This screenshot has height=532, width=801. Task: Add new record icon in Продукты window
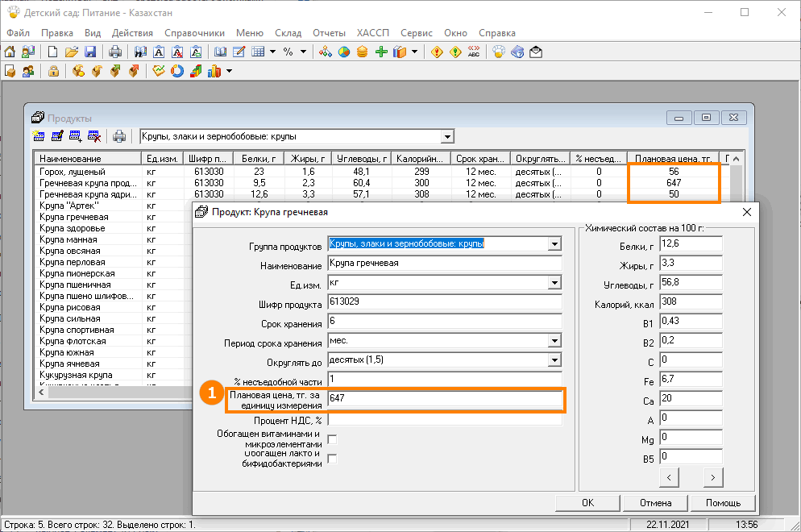39,136
